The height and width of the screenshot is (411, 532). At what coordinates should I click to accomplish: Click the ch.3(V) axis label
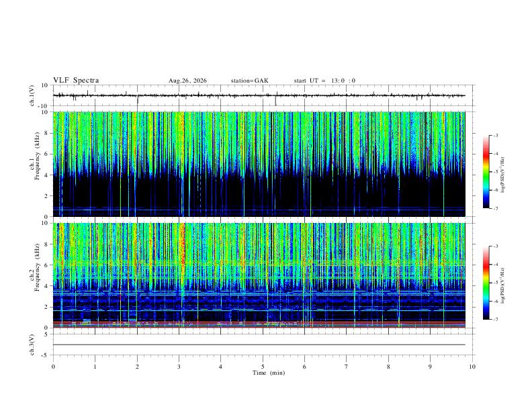(32, 345)
